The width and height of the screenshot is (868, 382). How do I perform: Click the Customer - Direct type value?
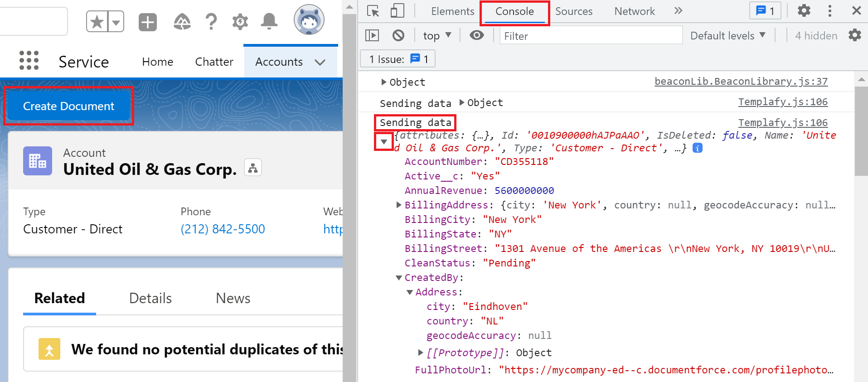tap(73, 229)
